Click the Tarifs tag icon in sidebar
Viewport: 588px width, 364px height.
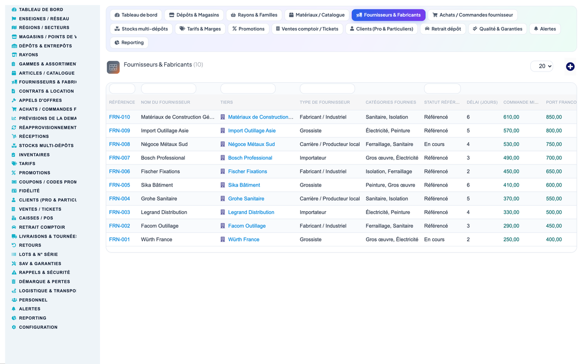14,164
